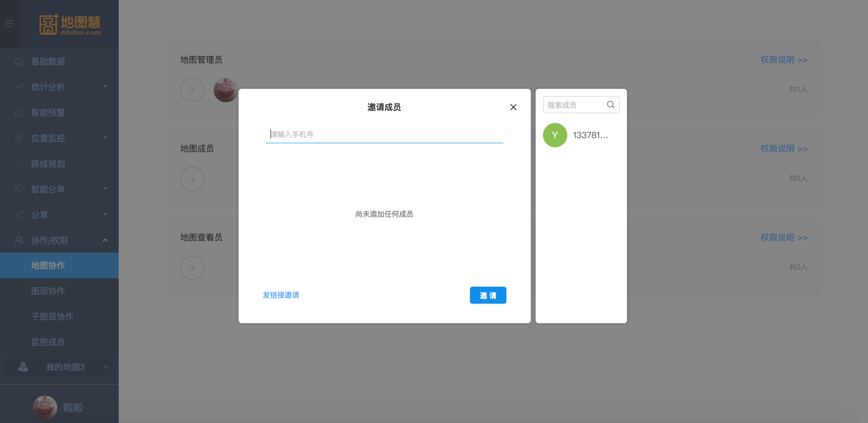Add a member under 地图成员
Viewport: 868px width, 423px height.
tap(192, 179)
